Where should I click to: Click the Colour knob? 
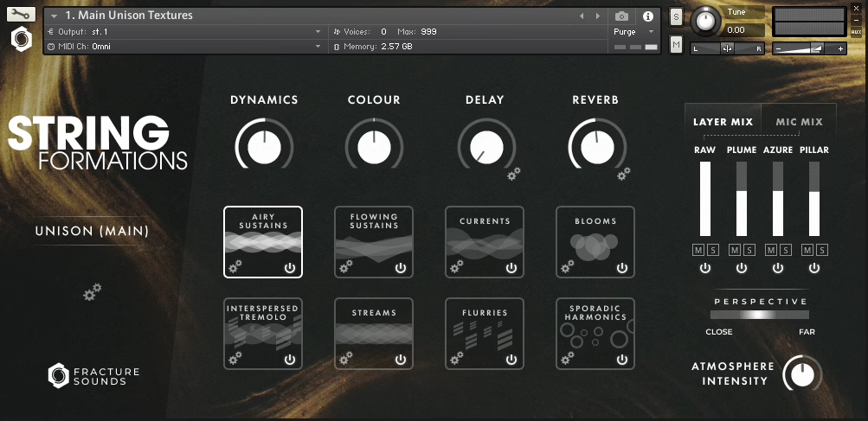click(374, 147)
